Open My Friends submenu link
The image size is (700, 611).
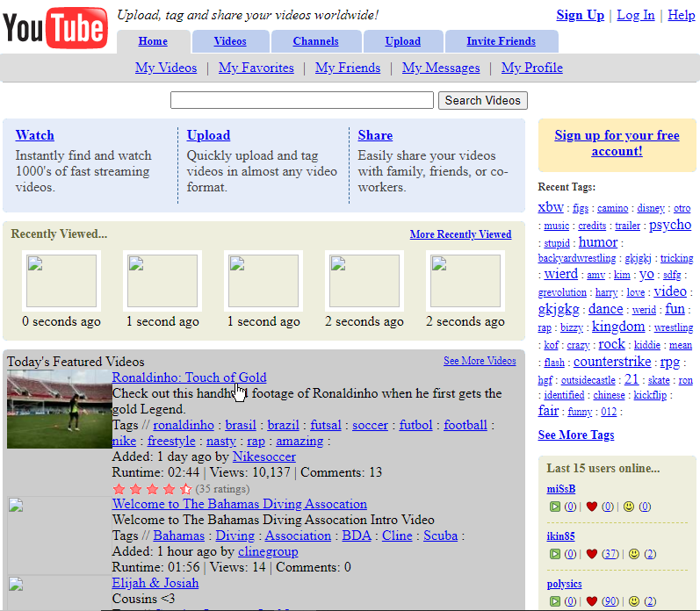coord(348,68)
